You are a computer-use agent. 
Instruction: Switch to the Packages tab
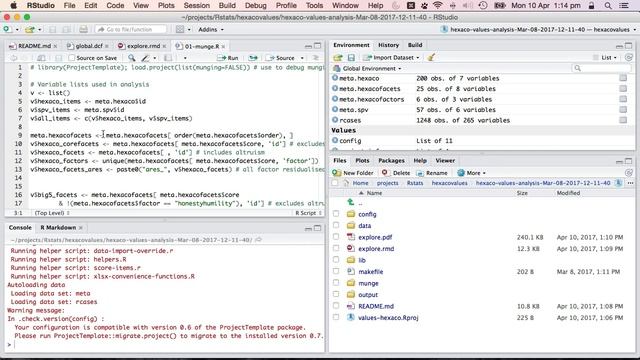[x=391, y=160]
